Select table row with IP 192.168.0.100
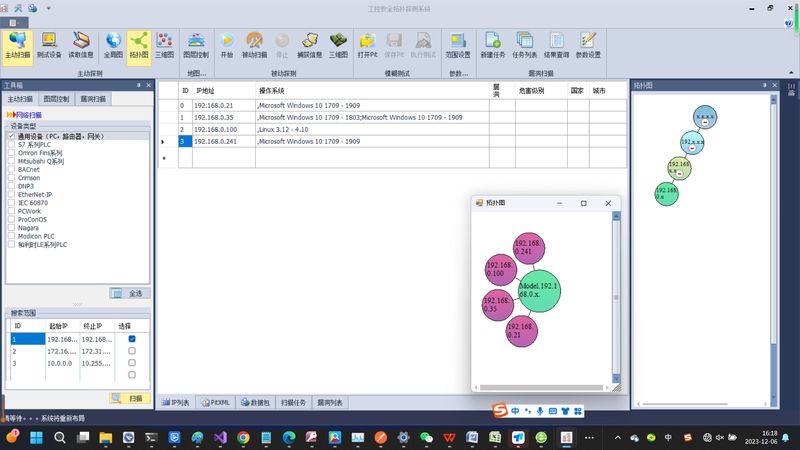Image resolution: width=800 pixels, height=450 pixels. coord(392,130)
